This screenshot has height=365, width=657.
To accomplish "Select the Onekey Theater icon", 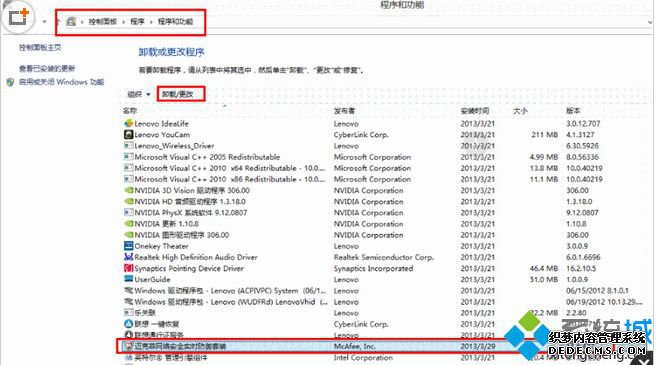I will pyautogui.click(x=128, y=246).
